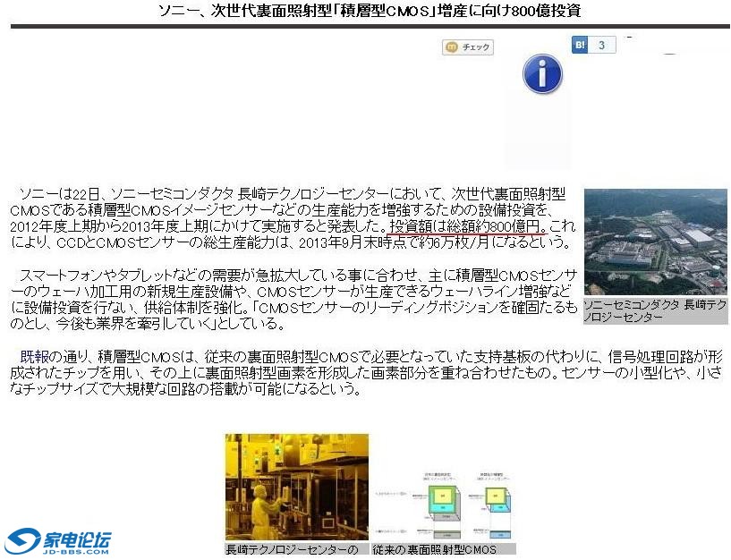This screenshot has height=560, width=731.
Task: Click the swirl emblem in the JD-BBS logo
Action: (x=19, y=541)
